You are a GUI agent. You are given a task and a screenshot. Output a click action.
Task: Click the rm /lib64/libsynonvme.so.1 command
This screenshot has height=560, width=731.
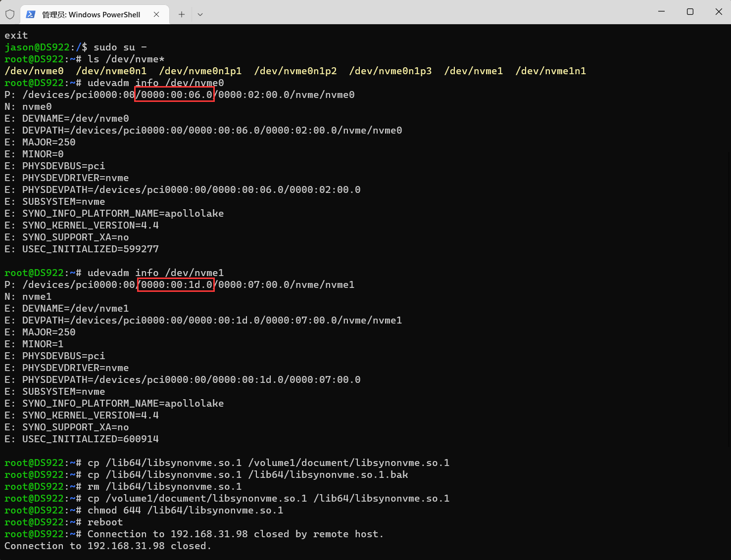click(164, 486)
